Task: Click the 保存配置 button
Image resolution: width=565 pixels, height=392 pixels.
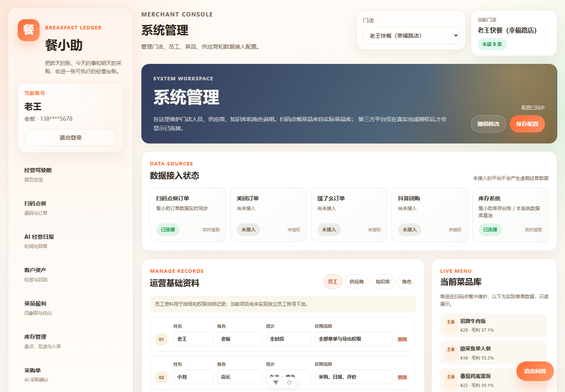Action: [527, 124]
